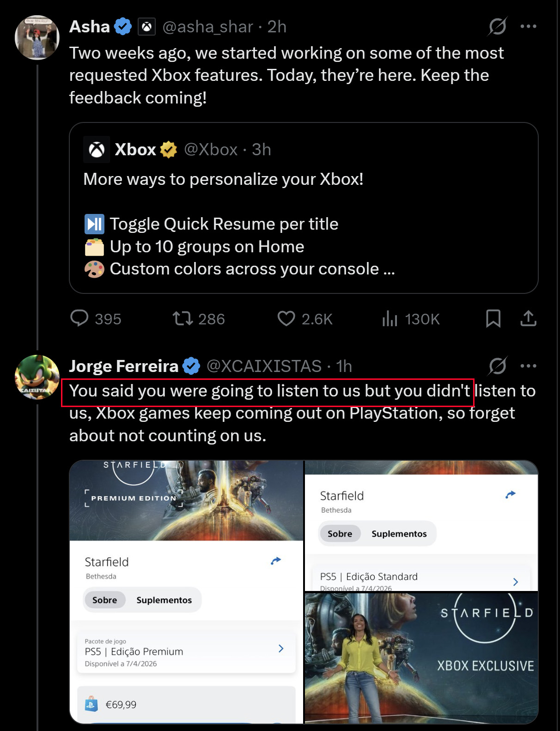Screen dimensions: 560x731
Task: Open Asha's profile picture
Action: coord(37,37)
